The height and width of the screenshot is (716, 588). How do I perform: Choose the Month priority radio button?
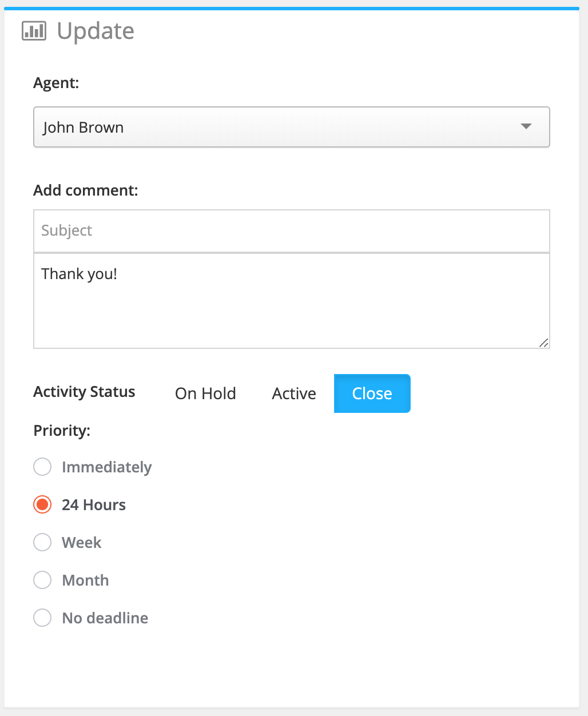pyautogui.click(x=42, y=580)
